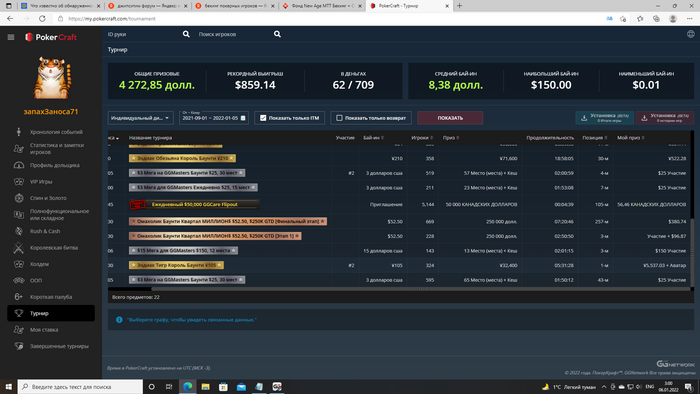Open Mail app in the taskbar
Viewport: 700px width, 394px height.
pos(241,386)
